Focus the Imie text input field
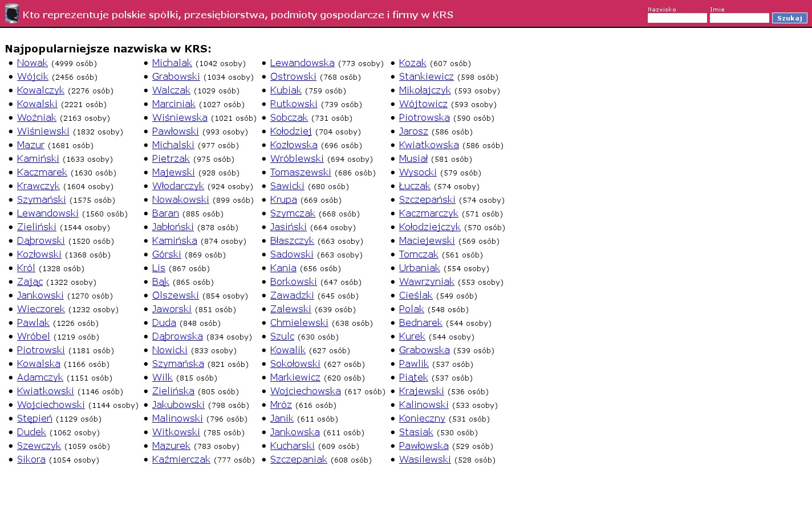The height and width of the screenshot is (527, 812). [x=739, y=18]
